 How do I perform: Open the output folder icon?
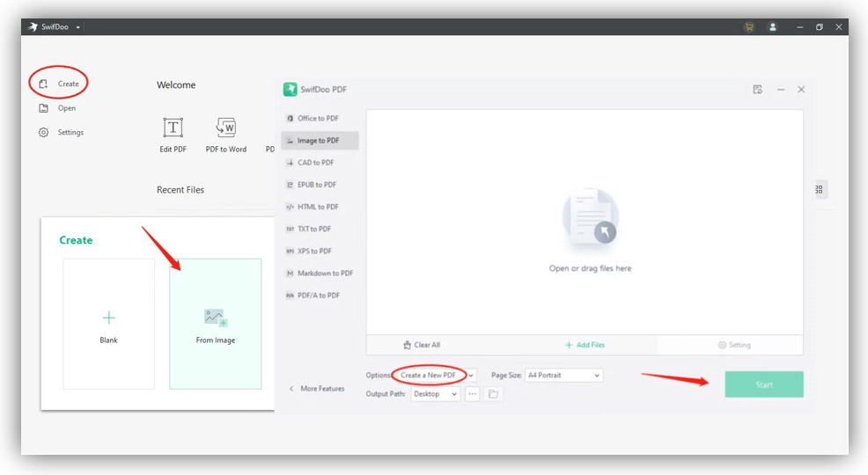[x=493, y=394]
